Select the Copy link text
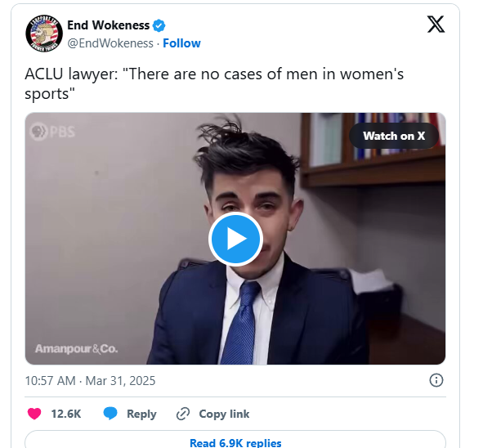 [224, 414]
